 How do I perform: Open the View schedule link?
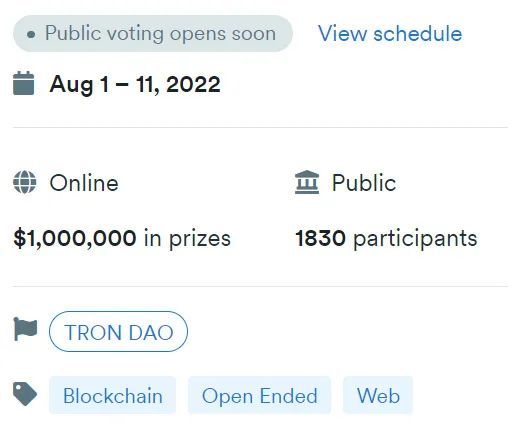tap(390, 33)
